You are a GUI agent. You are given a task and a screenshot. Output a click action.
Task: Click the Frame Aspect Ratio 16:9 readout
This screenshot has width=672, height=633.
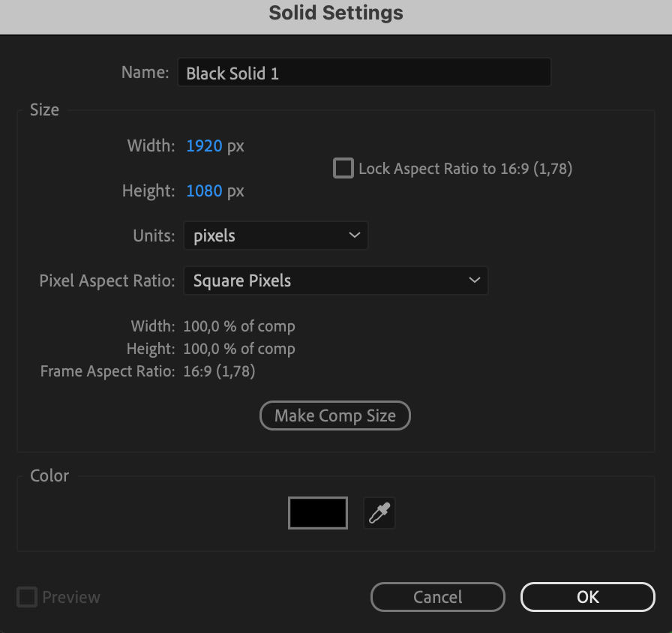click(219, 371)
